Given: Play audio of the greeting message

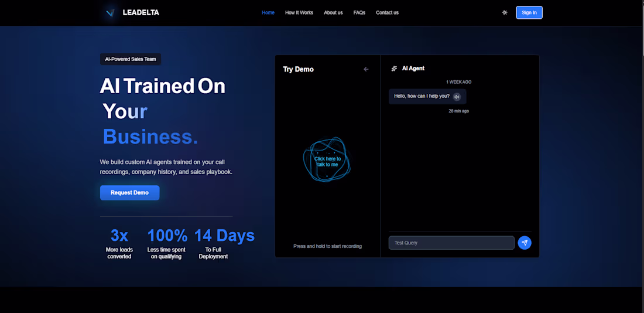Looking at the screenshot, I should (x=457, y=97).
